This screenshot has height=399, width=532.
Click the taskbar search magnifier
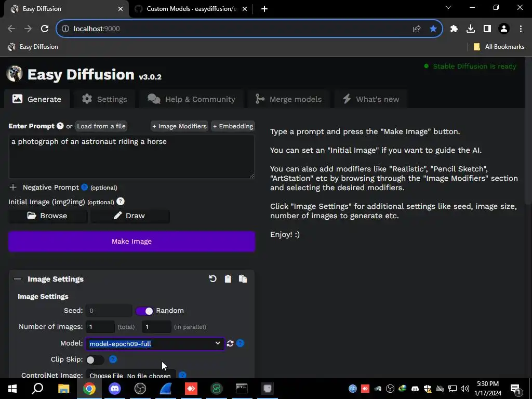tap(37, 389)
